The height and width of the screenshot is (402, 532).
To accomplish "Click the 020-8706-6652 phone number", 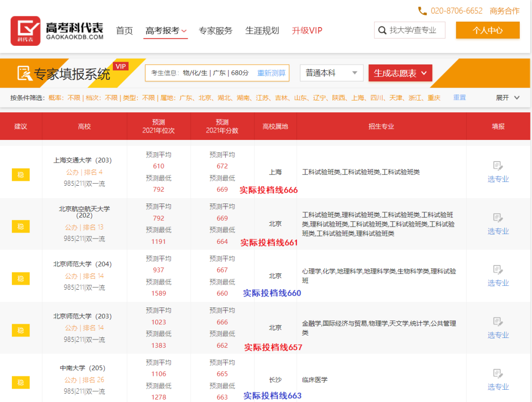I will (456, 11).
